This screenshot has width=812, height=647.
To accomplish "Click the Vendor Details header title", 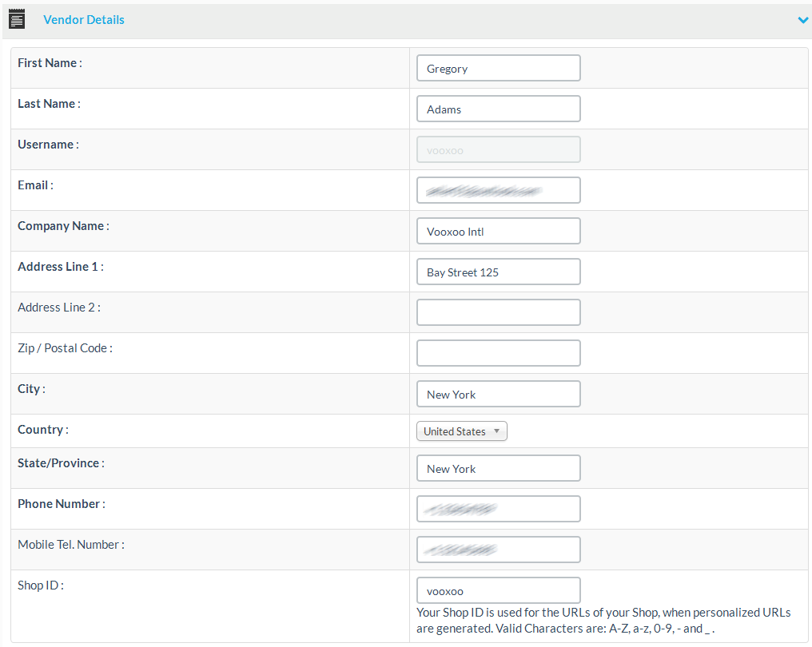I will (84, 20).
